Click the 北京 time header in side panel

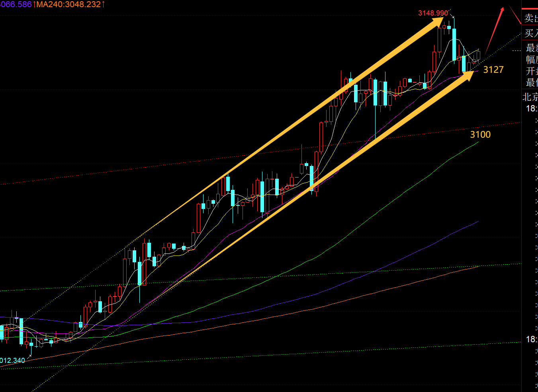click(x=530, y=97)
